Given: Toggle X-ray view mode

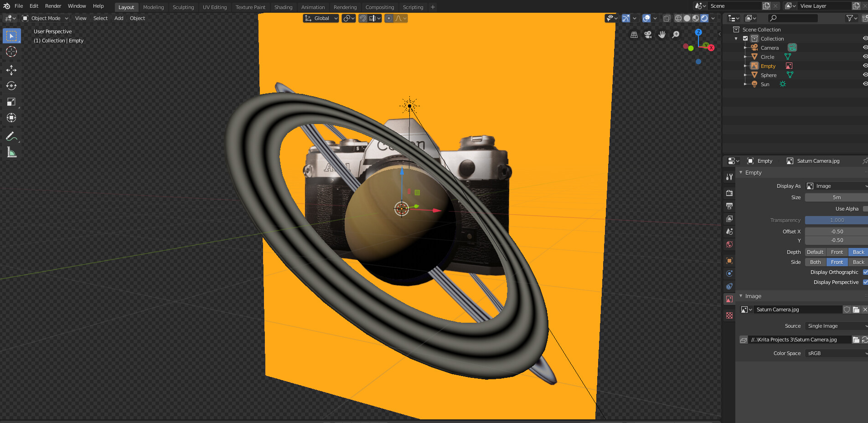Looking at the screenshot, I should point(666,18).
